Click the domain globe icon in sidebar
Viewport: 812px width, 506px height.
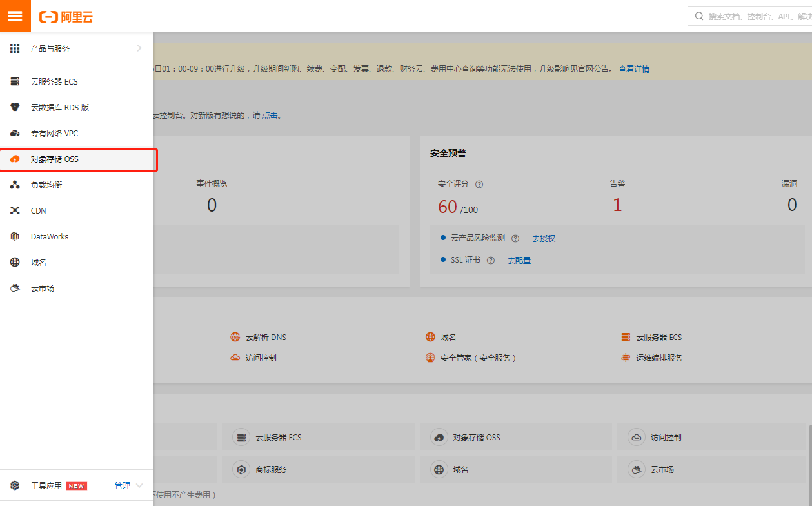(x=15, y=263)
